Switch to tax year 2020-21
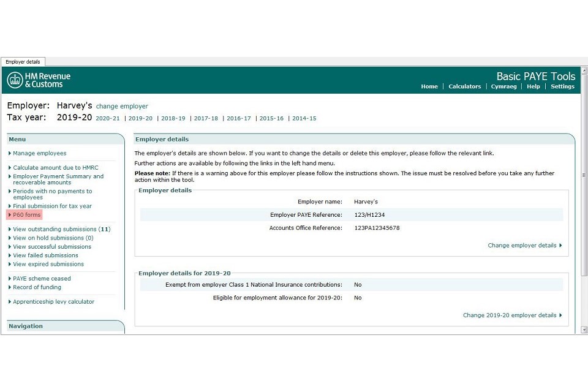 (x=108, y=118)
